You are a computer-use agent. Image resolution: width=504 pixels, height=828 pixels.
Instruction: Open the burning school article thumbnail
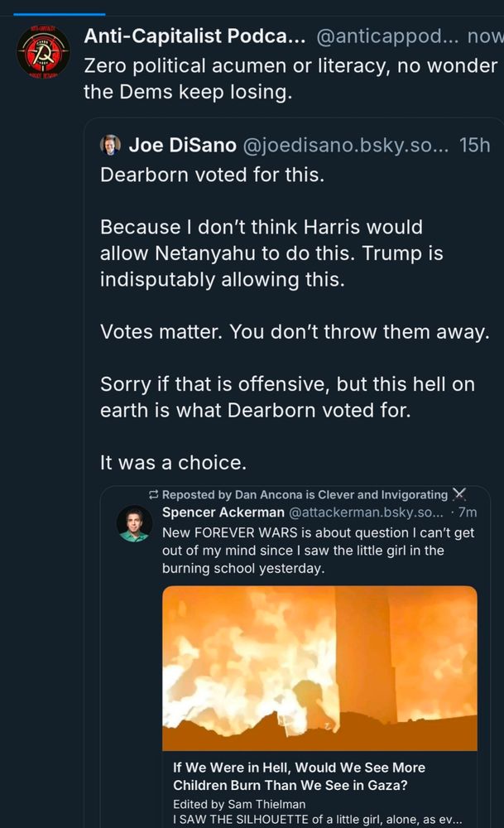coord(319,668)
